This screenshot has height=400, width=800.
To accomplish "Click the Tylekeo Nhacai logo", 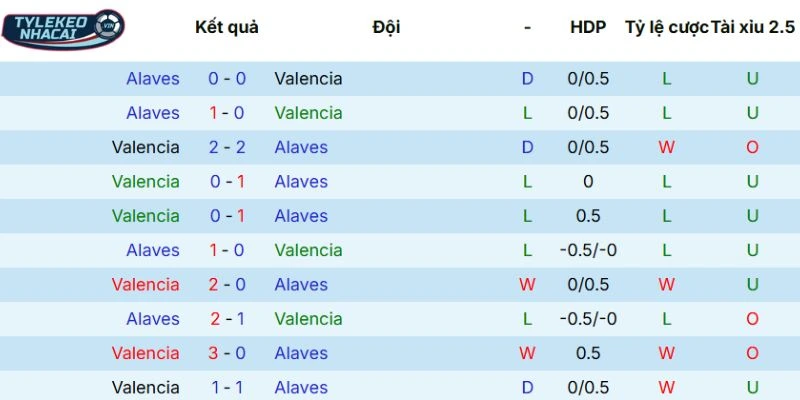I will 63,28.
